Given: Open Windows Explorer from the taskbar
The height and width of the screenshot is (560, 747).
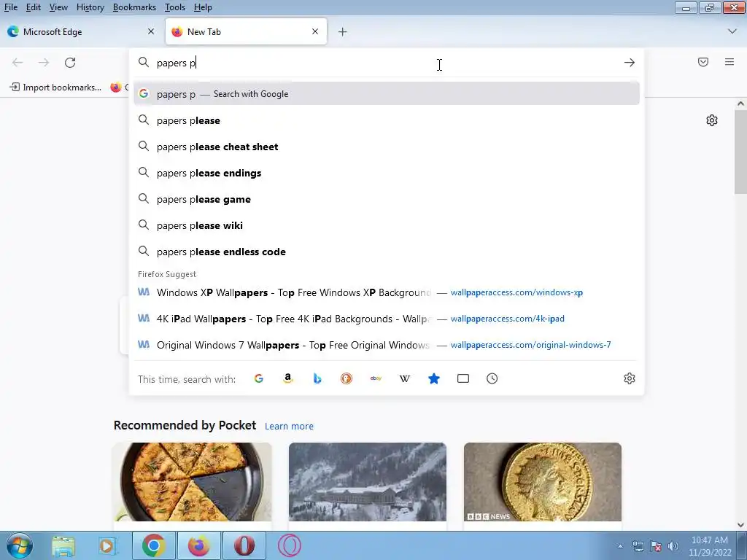Looking at the screenshot, I should (63, 545).
